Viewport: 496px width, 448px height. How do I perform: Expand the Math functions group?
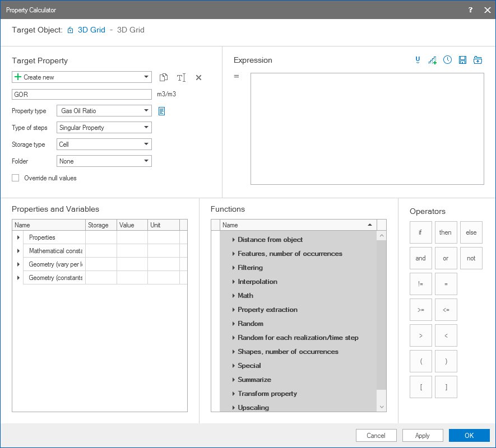click(234, 296)
